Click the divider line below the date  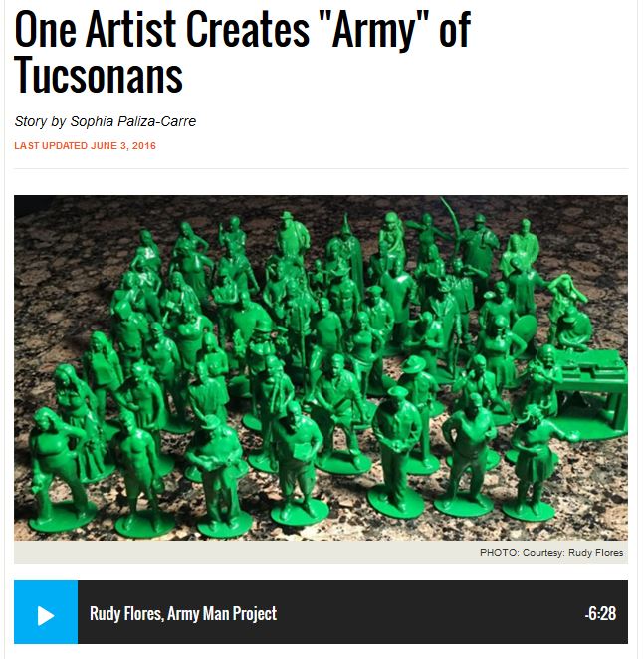[x=321, y=168]
